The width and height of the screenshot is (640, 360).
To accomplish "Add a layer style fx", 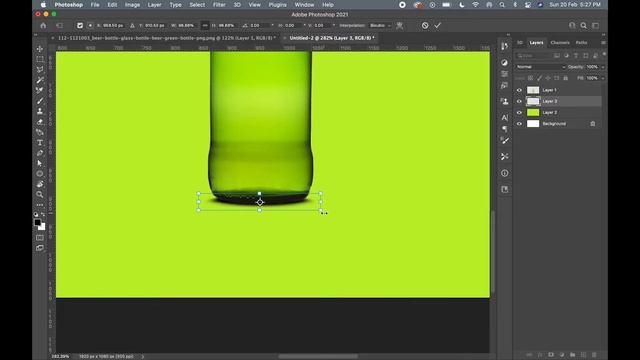I will (x=540, y=355).
